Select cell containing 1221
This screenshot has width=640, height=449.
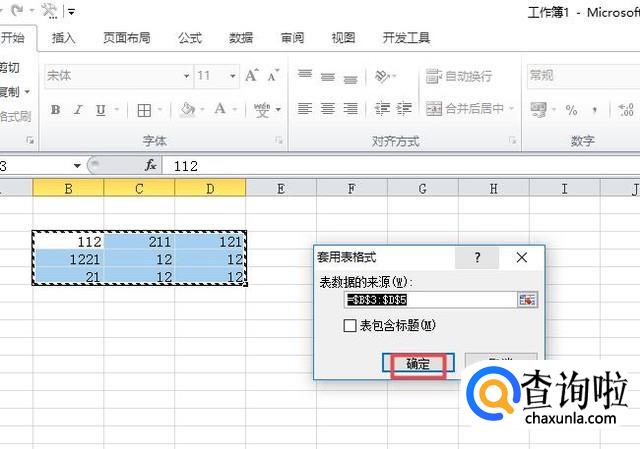(x=68, y=259)
